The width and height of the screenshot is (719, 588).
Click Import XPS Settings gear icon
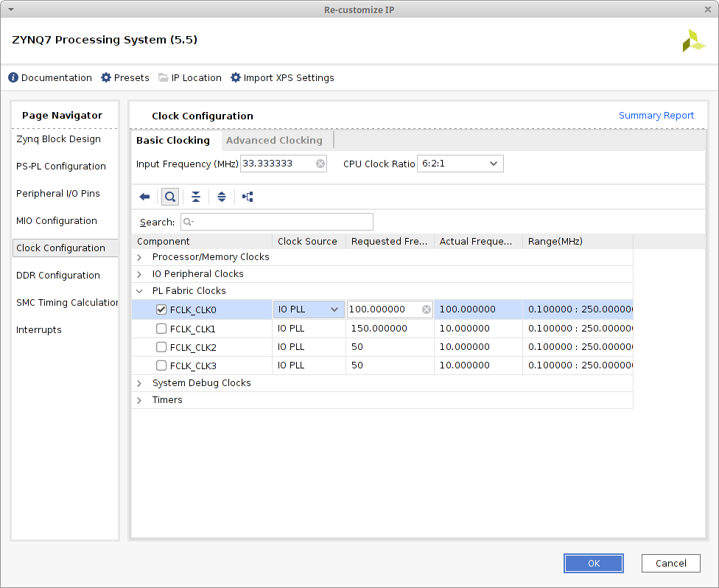(236, 77)
